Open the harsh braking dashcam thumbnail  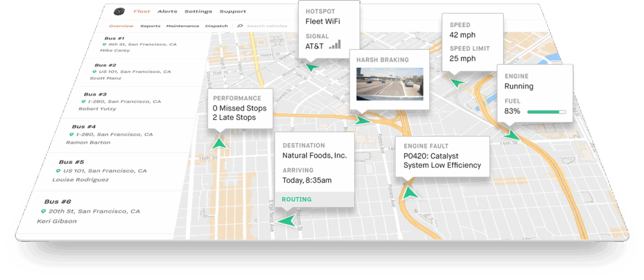(390, 83)
